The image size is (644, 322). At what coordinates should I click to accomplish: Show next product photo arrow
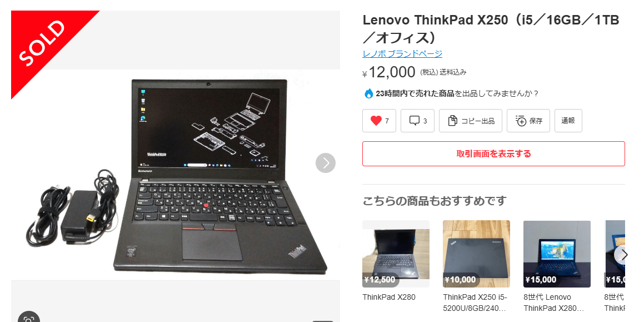326,163
